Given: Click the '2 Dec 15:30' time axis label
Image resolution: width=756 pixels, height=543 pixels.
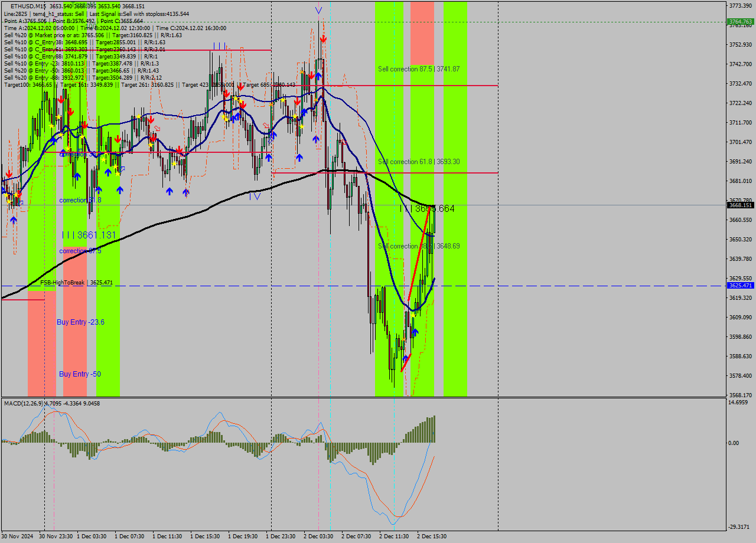Looking at the screenshot, I should 432,537.
